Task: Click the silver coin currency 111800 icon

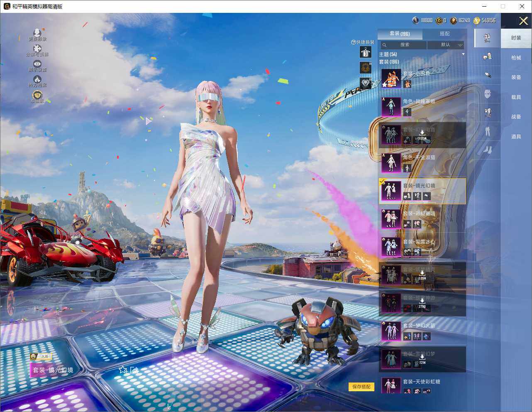Action: (415, 20)
